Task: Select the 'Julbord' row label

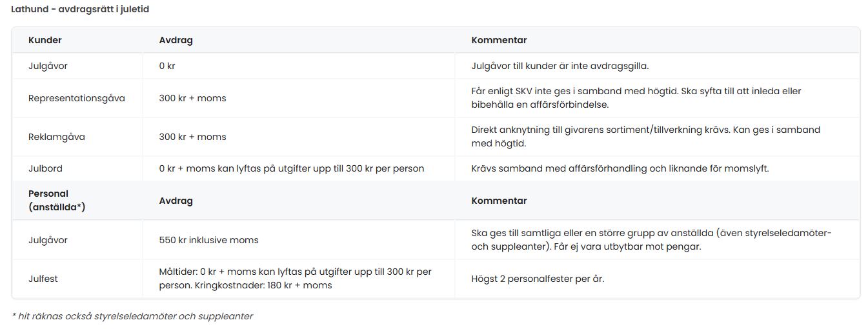Action: tap(45, 168)
